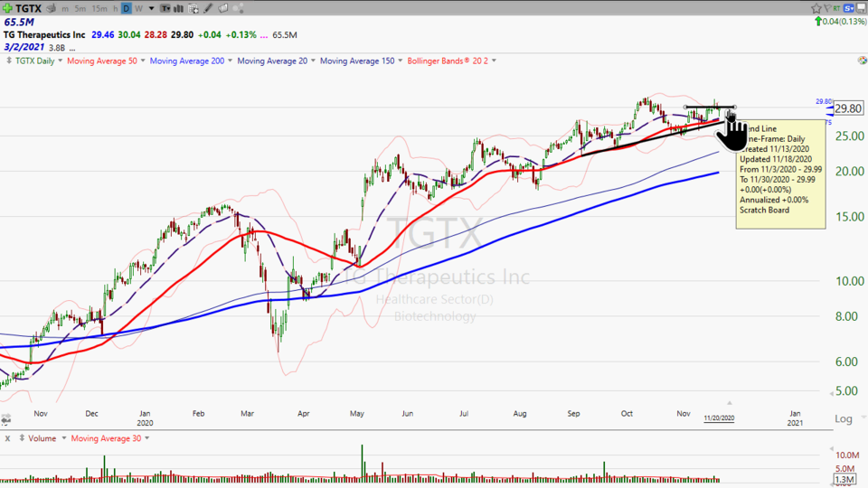Open the more-timeframes dropdown arrow
The image size is (868, 488).
[151, 9]
